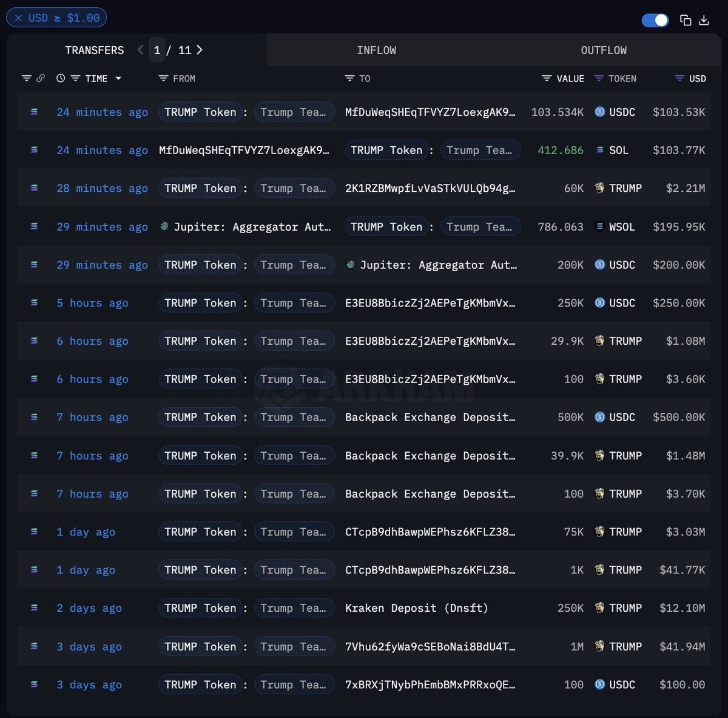Click the copy icon at top right
Viewport: 728px width, 718px height.
point(686,20)
